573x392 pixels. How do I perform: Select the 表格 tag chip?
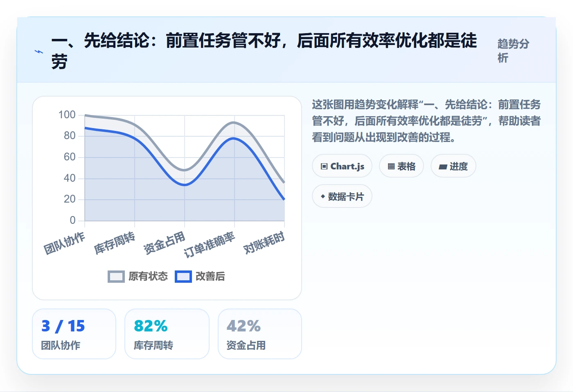click(x=402, y=166)
